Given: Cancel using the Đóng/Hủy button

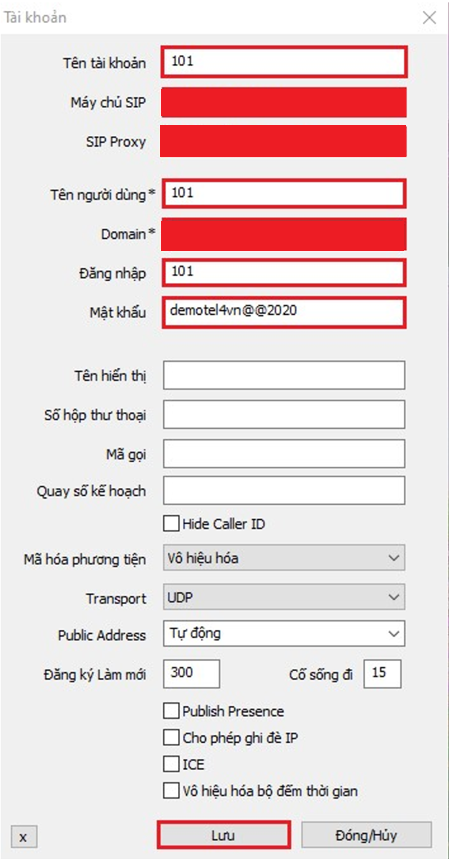Looking at the screenshot, I should pyautogui.click(x=366, y=836).
